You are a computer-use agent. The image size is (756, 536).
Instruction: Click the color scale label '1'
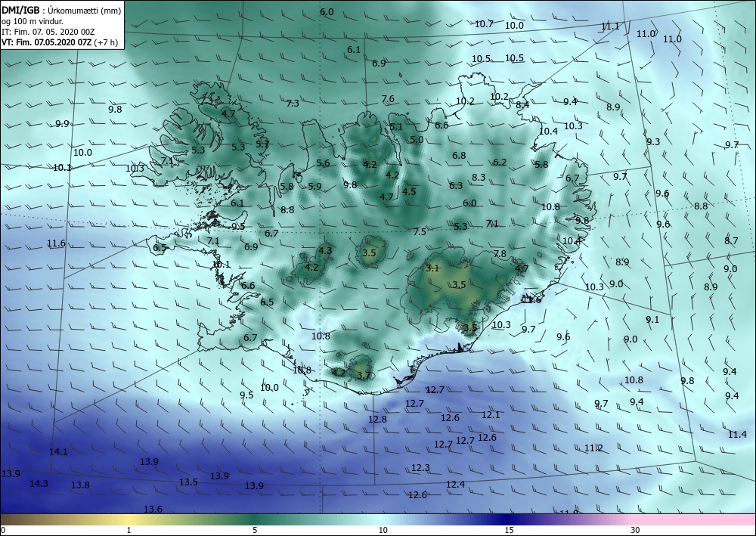pyautogui.click(x=129, y=530)
